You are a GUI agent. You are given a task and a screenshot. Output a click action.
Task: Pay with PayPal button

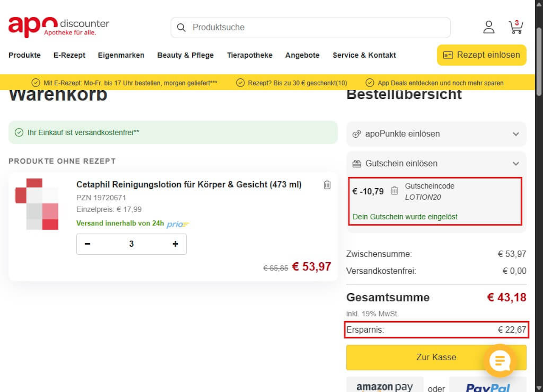point(488,385)
